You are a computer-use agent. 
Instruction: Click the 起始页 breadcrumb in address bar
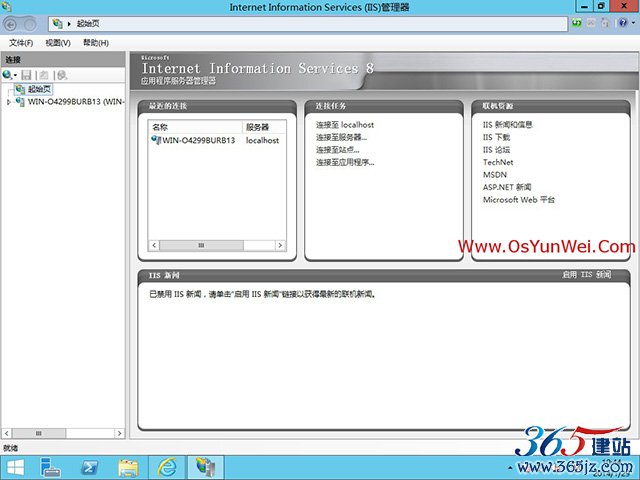pos(88,24)
